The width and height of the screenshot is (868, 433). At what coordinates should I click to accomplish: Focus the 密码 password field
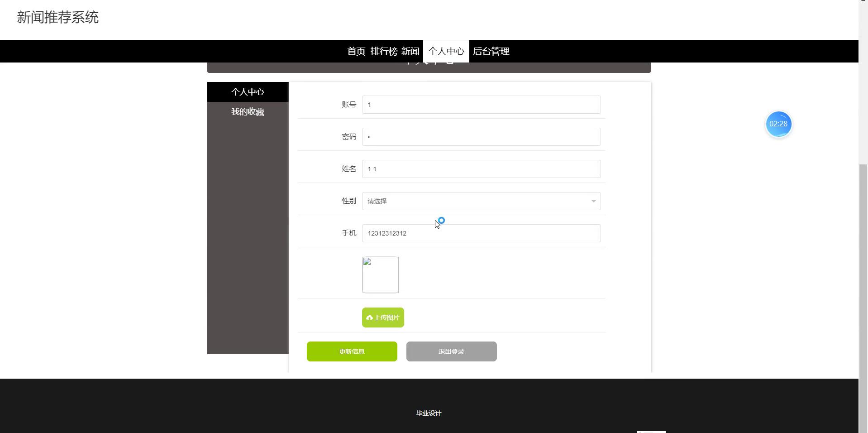click(481, 137)
